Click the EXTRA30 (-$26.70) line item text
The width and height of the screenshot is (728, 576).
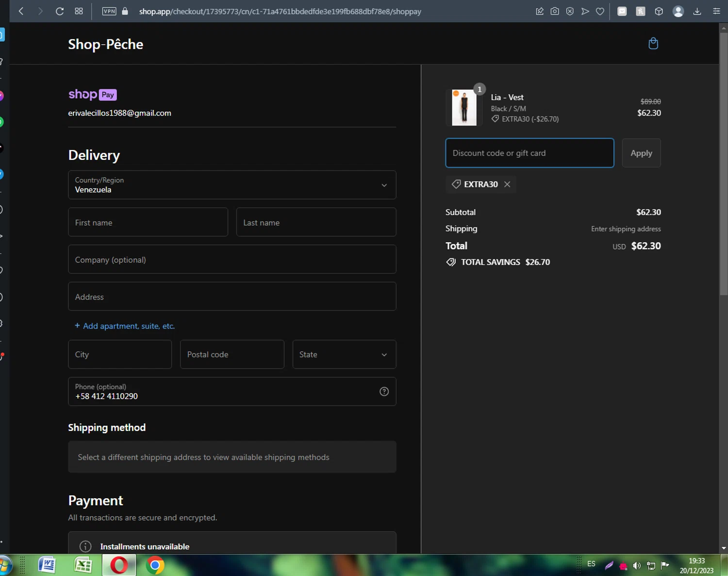pyautogui.click(x=530, y=119)
